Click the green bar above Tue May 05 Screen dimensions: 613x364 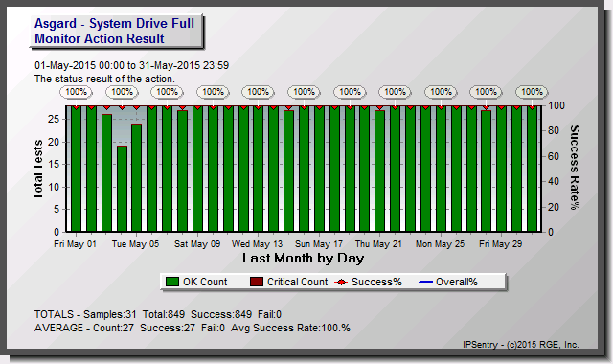[x=136, y=178]
